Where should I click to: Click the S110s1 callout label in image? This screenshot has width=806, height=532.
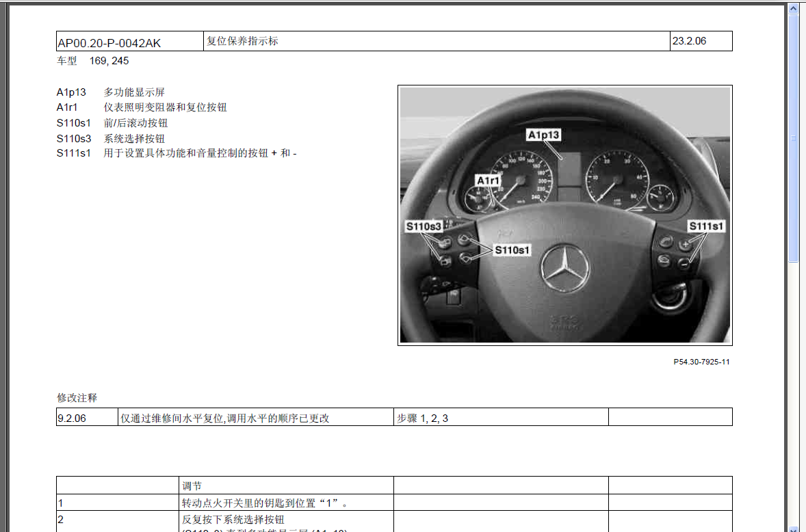512,250
